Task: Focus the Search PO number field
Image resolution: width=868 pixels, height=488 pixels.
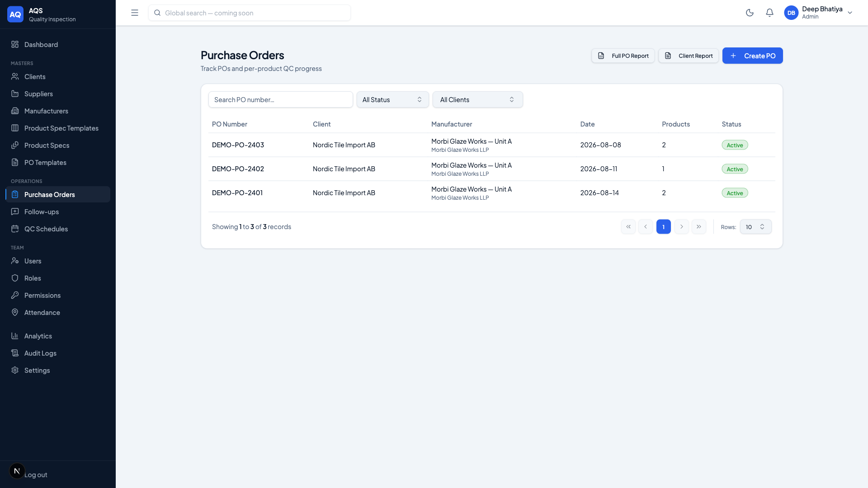Action: (x=281, y=99)
